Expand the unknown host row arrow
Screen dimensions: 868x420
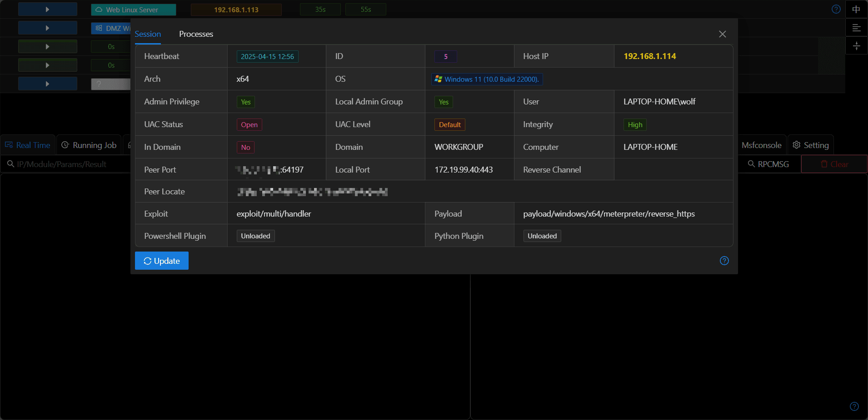click(x=48, y=84)
